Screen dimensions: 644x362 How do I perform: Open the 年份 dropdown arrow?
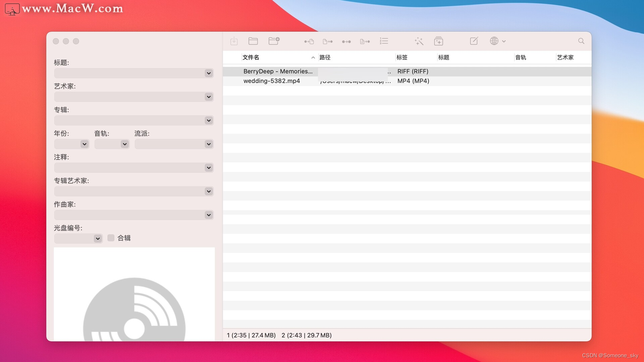tap(84, 144)
